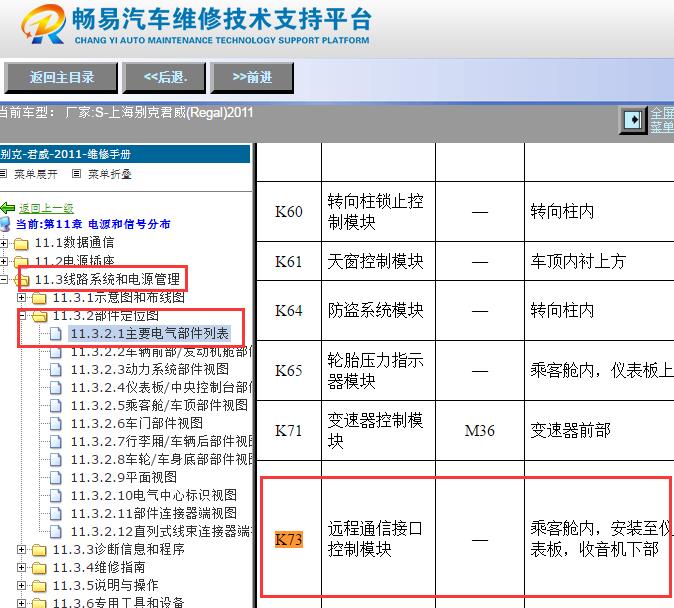Click the K60 code cell
This screenshot has height=608, width=674.
tap(289, 212)
